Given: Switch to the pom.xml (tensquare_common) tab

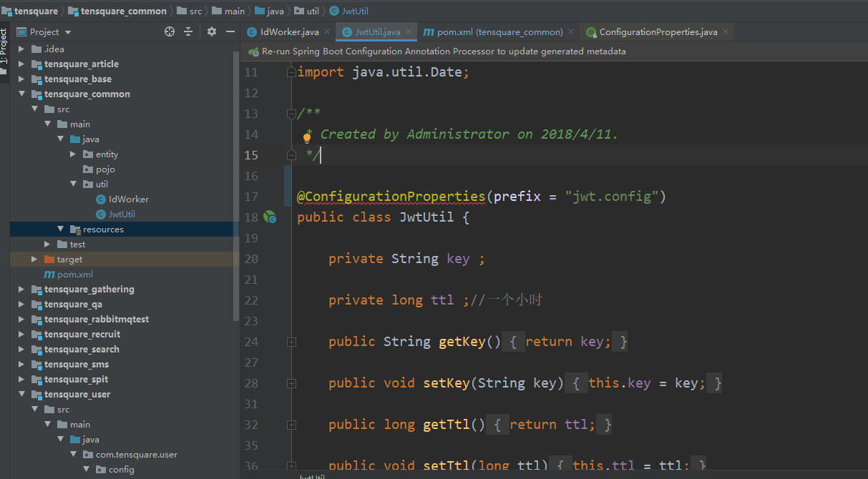Looking at the screenshot, I should (x=496, y=31).
